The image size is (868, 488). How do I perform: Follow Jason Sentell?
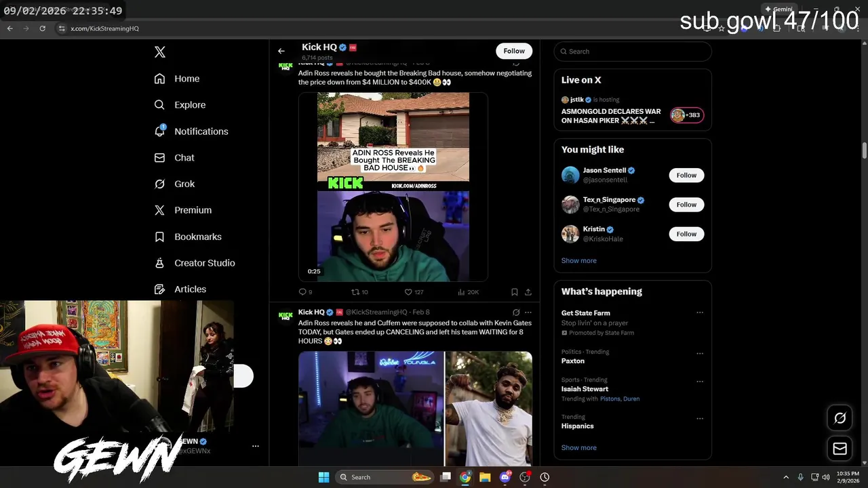[x=686, y=175]
